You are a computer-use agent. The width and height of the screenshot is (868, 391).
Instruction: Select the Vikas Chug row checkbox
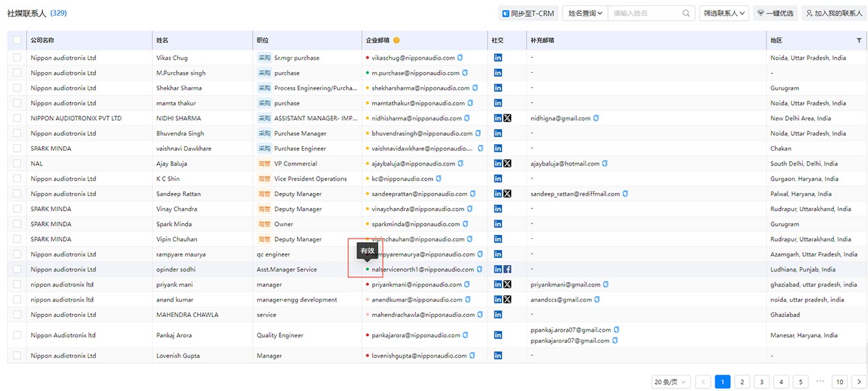(17, 58)
